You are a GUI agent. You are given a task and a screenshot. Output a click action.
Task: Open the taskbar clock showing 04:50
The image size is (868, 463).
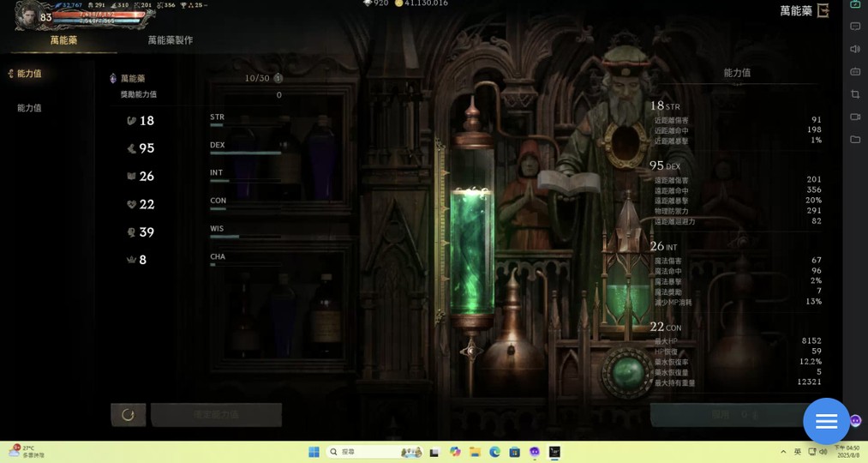[x=848, y=451]
